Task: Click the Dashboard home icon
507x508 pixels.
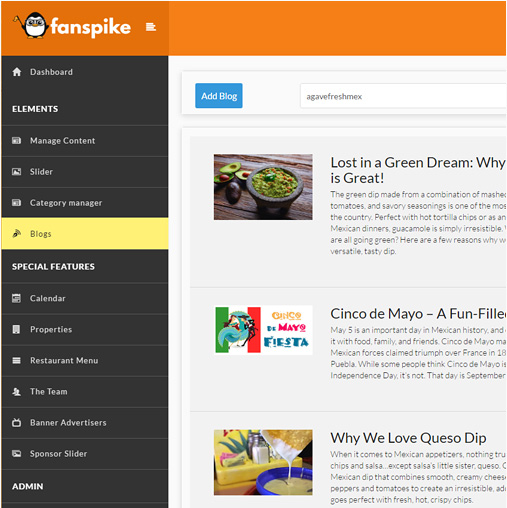Action: pos(17,72)
